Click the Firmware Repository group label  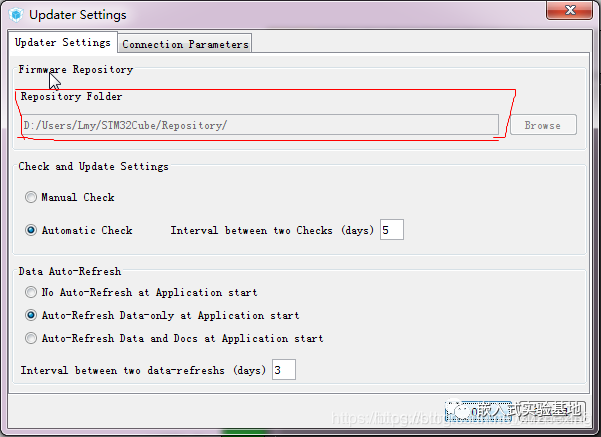(x=75, y=70)
